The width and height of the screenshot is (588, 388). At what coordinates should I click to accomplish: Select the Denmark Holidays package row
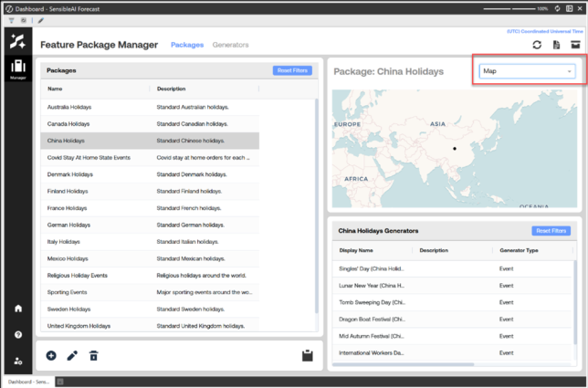tap(150, 174)
